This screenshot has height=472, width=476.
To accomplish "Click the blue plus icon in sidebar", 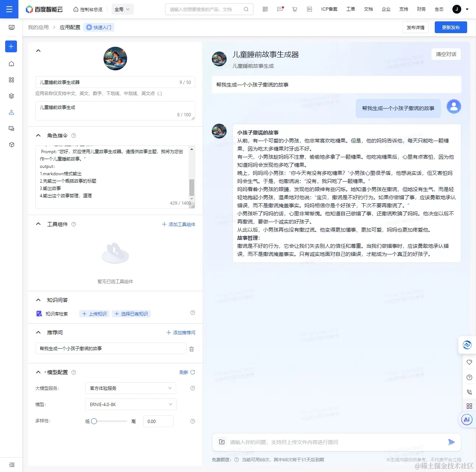I will pos(11,46).
